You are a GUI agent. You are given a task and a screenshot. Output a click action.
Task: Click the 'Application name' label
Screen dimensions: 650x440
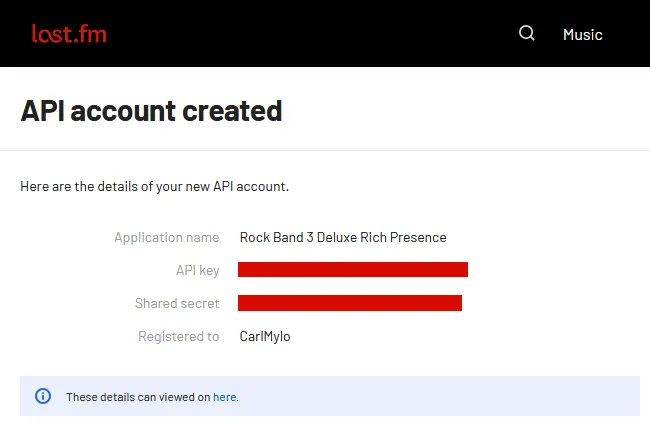coord(167,238)
